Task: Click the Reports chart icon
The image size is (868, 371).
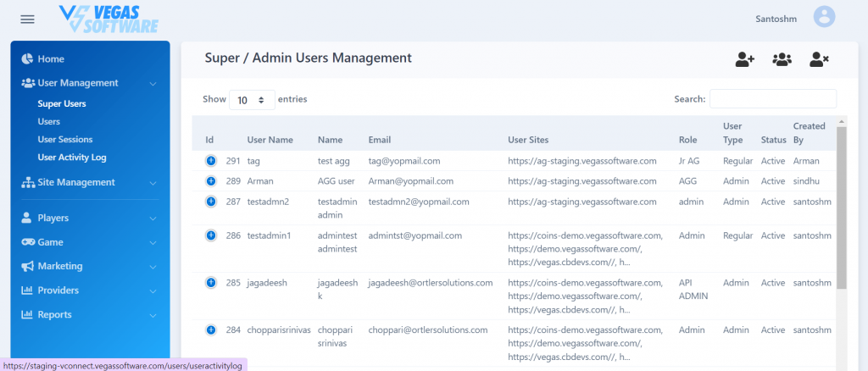Action: (x=26, y=314)
